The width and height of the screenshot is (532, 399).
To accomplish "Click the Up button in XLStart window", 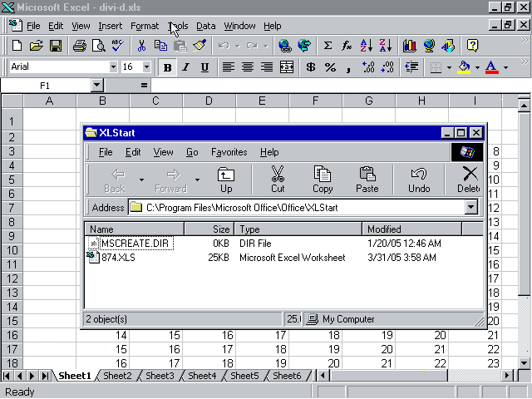I will [x=226, y=180].
